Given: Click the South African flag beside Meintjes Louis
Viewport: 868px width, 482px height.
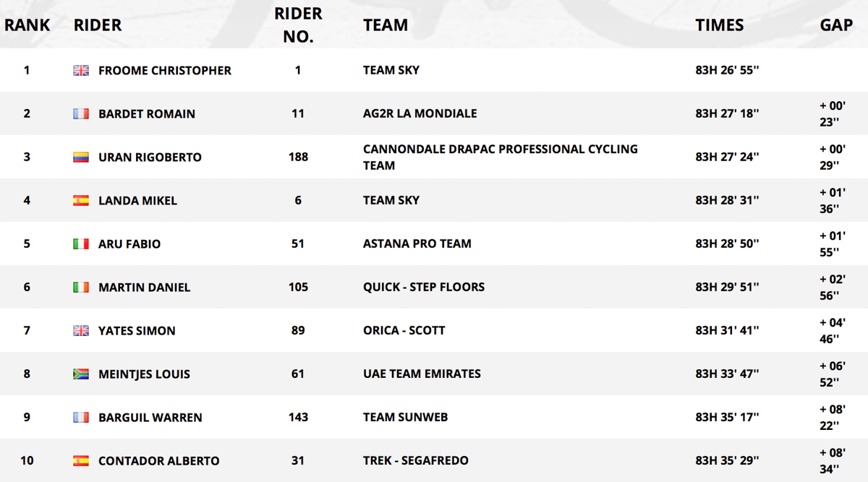Looking at the screenshot, I should [x=81, y=374].
